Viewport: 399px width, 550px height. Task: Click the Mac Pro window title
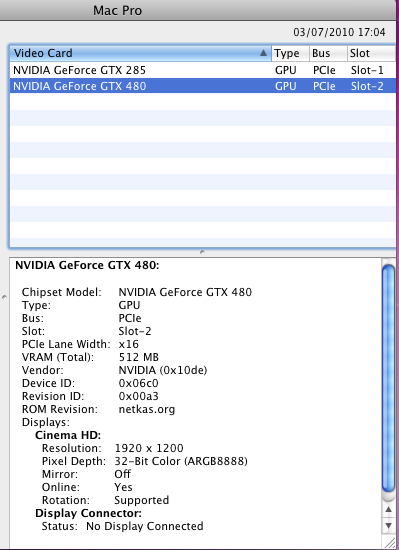(117, 11)
